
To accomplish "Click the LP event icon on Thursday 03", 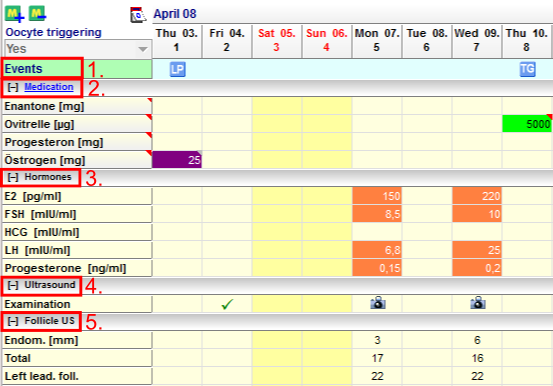I will pos(177,69).
